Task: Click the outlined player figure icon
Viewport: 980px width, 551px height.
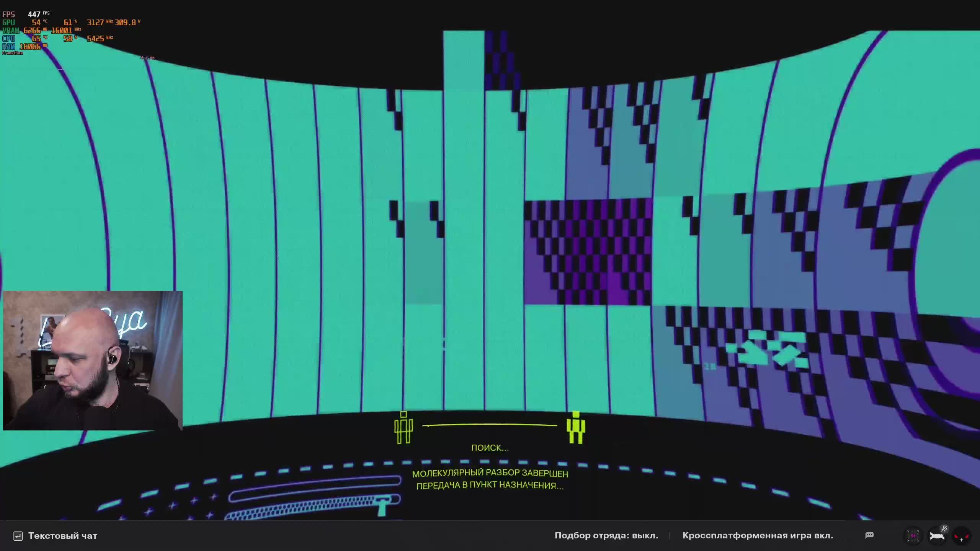Action: pyautogui.click(x=403, y=428)
